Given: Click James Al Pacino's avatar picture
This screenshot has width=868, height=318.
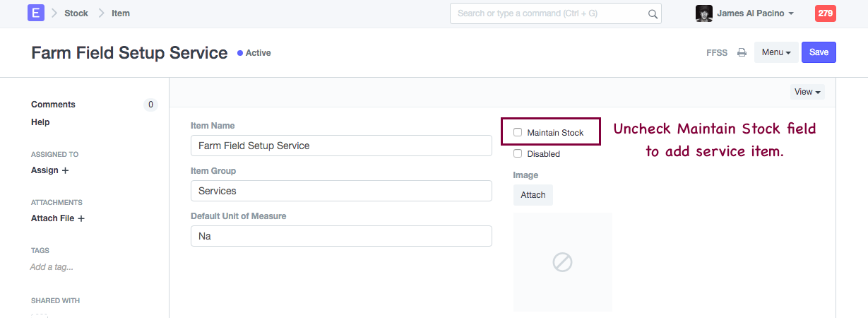Looking at the screenshot, I should 703,13.
